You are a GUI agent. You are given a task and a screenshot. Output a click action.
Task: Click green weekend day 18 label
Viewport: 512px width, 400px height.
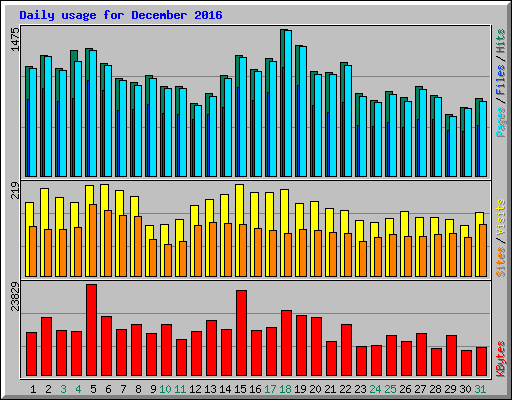(x=285, y=389)
